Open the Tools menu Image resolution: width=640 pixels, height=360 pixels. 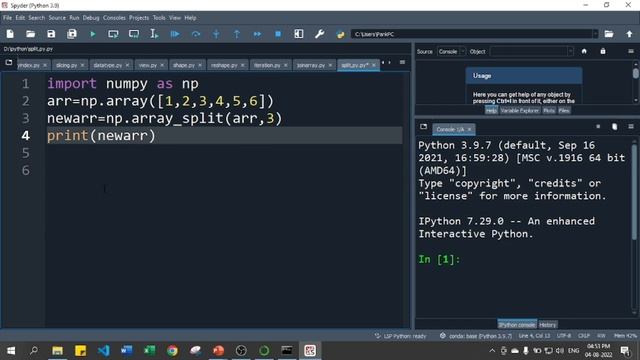click(x=159, y=18)
